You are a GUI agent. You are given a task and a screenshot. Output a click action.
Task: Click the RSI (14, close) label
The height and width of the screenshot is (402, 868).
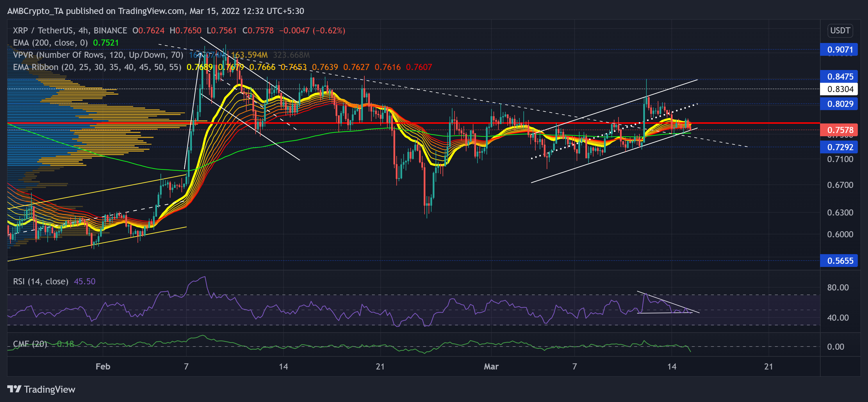40,281
